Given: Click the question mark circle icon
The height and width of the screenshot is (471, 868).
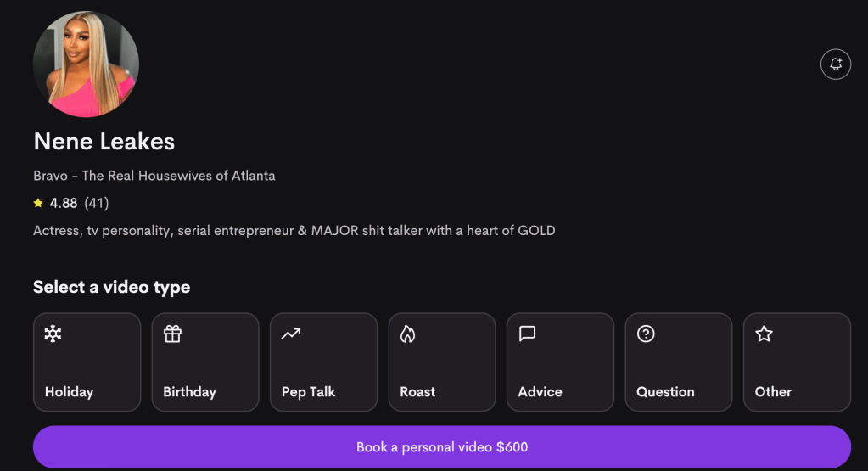Looking at the screenshot, I should [x=646, y=334].
